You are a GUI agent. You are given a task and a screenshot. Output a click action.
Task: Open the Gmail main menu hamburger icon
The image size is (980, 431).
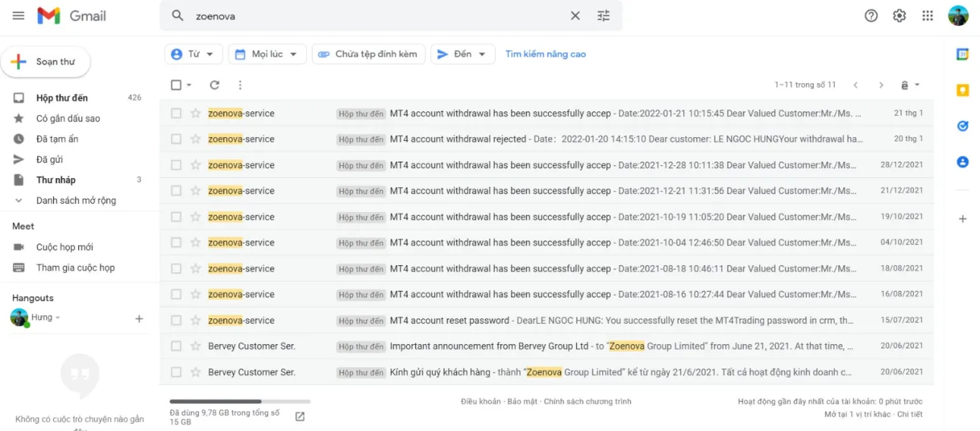point(19,16)
